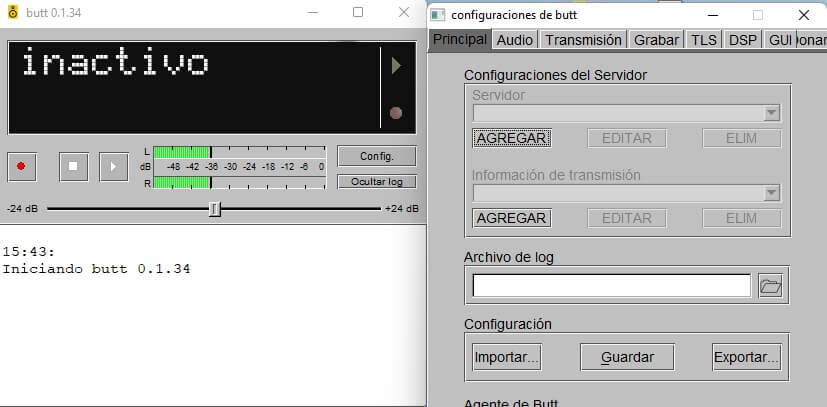The height and width of the screenshot is (407, 827).
Task: Click EDITAR under Información de transmisión
Action: 627,218
